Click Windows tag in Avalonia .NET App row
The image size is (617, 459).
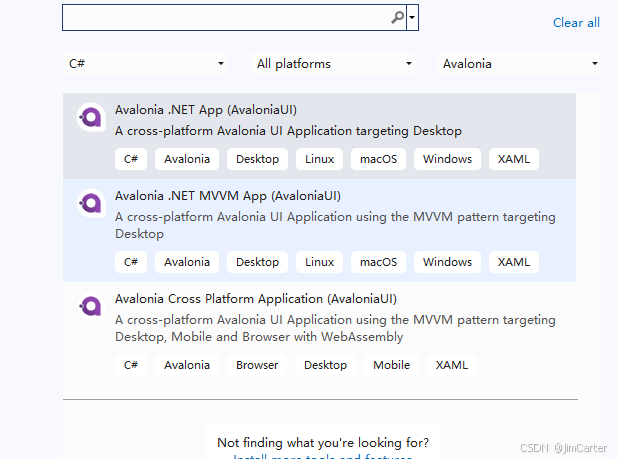click(x=447, y=159)
